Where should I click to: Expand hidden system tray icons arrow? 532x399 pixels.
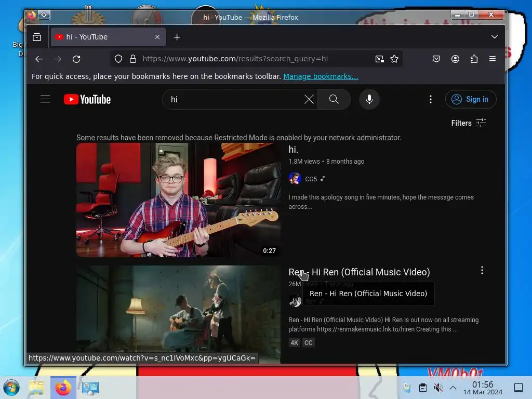click(453, 388)
